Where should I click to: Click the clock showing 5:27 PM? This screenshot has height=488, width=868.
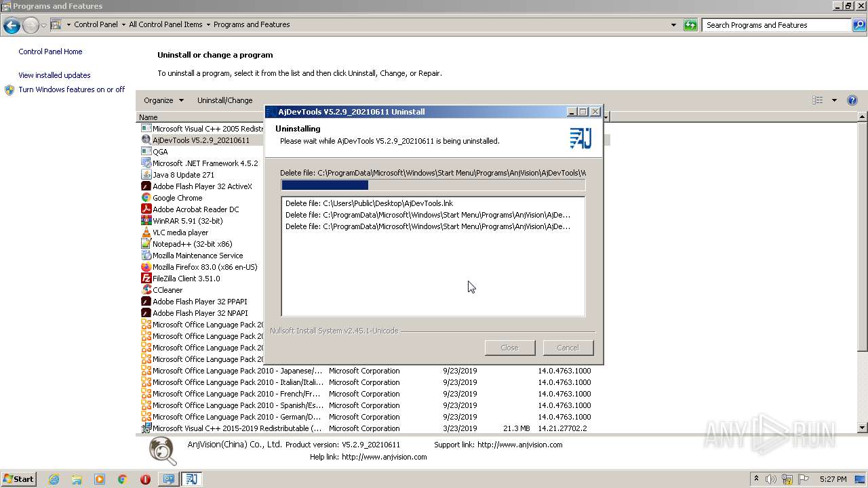pos(833,479)
